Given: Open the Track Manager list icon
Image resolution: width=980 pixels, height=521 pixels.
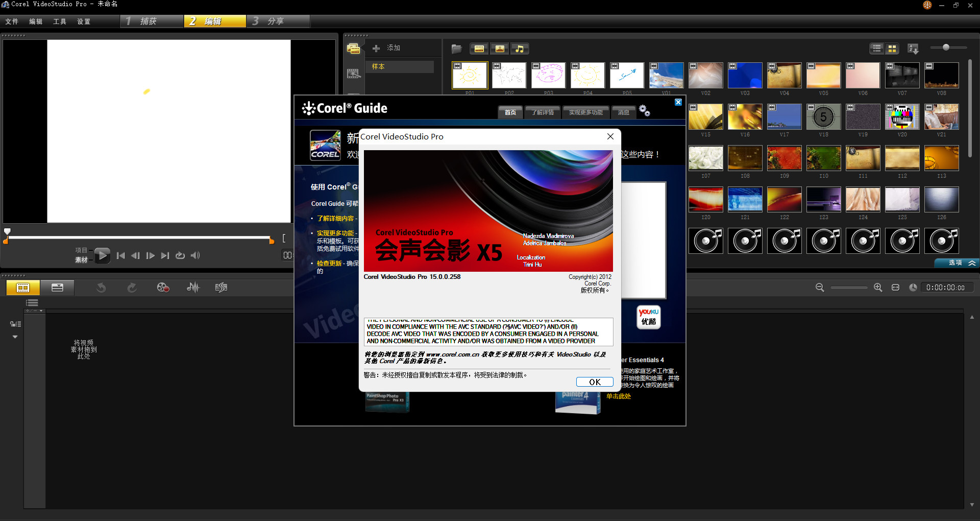Looking at the screenshot, I should [x=32, y=303].
